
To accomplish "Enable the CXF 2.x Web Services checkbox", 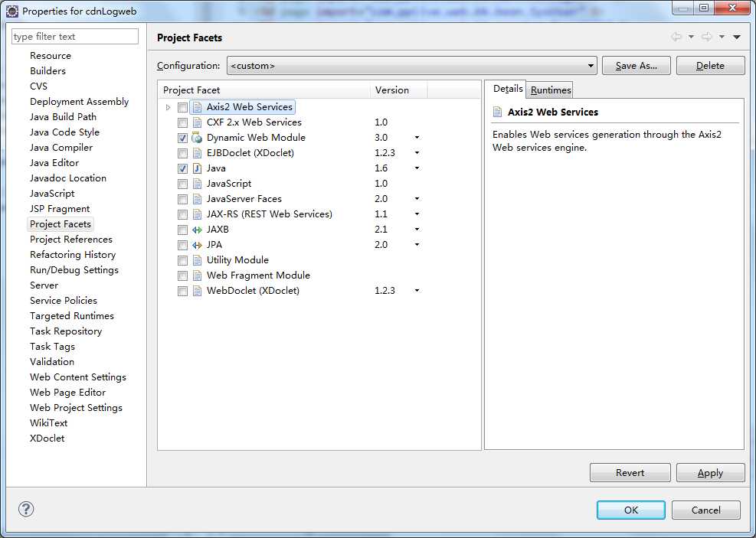I will click(x=183, y=122).
